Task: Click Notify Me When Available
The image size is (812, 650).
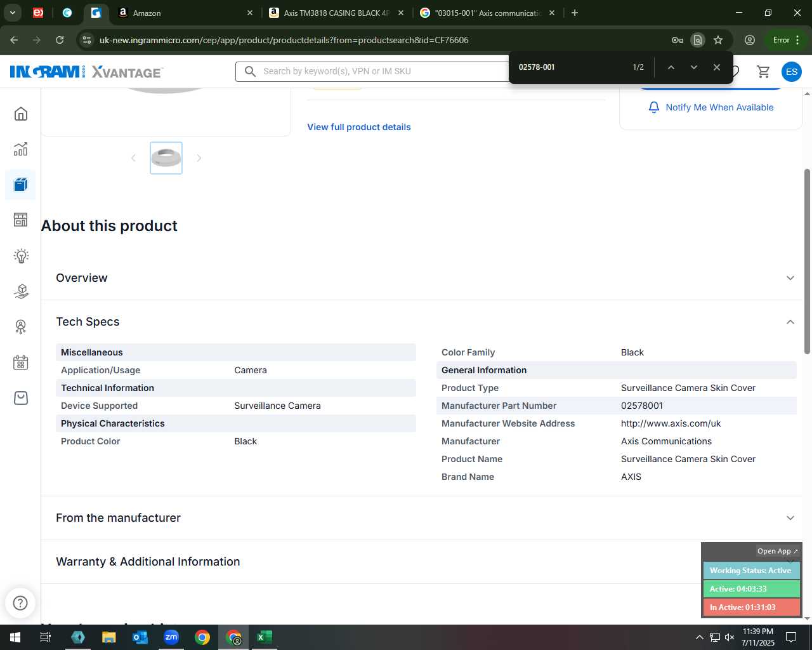Action: (710, 107)
